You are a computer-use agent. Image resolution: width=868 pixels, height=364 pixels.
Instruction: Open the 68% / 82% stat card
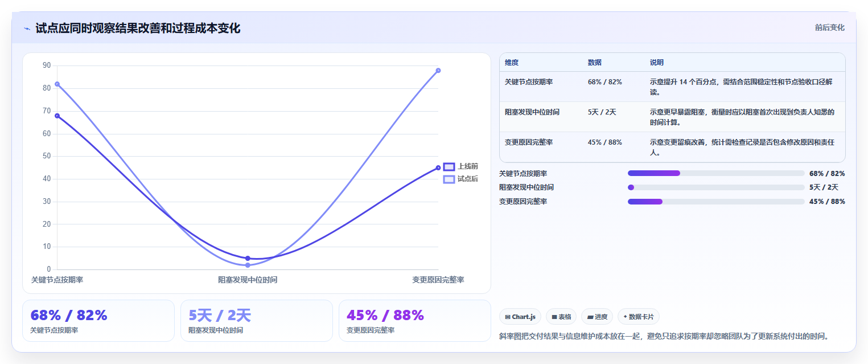tap(98, 321)
